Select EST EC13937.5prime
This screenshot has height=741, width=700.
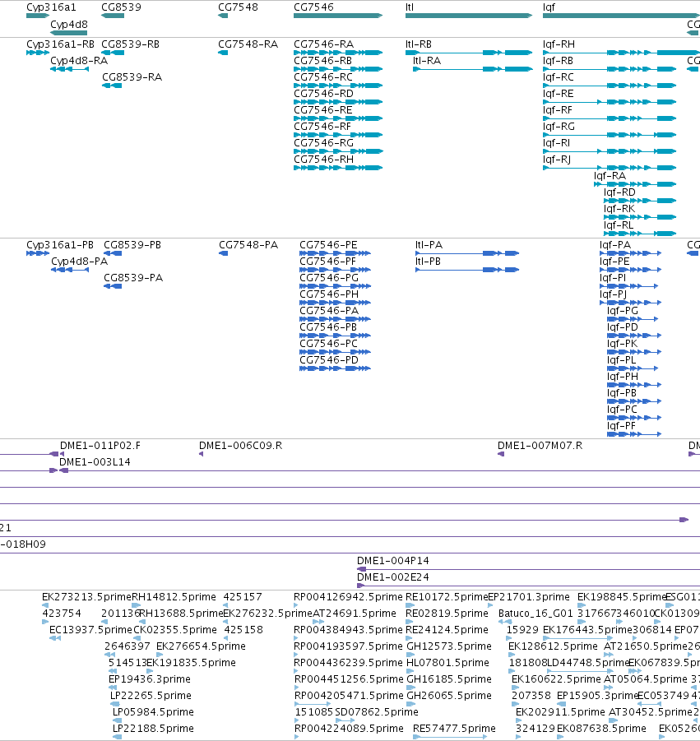(x=90, y=631)
